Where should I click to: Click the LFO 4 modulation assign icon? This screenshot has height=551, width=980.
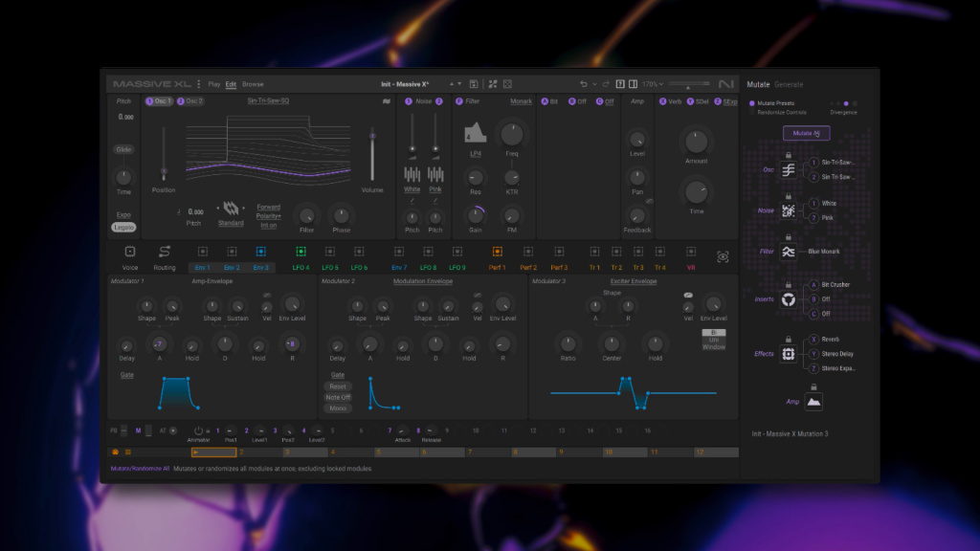pyautogui.click(x=301, y=252)
